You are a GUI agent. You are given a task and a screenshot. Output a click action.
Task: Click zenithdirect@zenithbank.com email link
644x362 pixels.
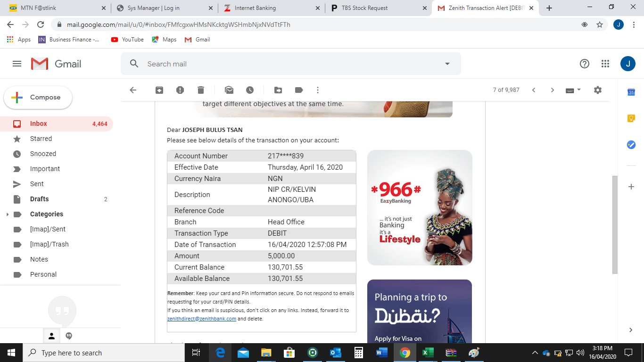(202, 319)
